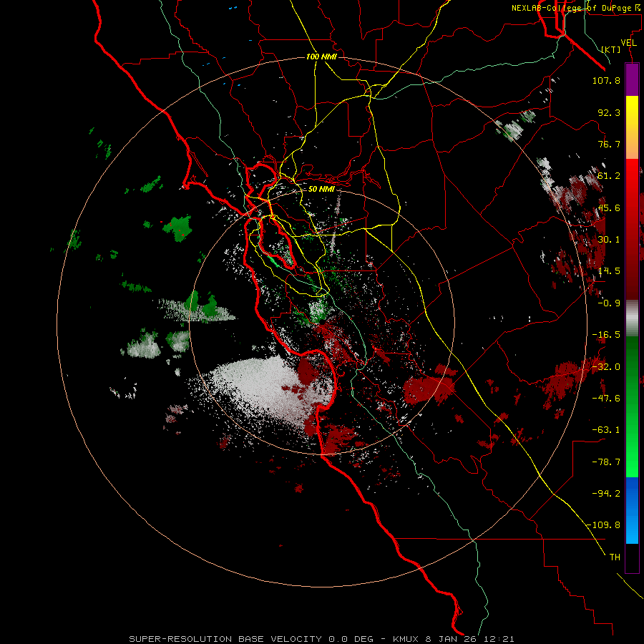644x644 pixels.
Task: Click the -109.8 scale value
Action: click(x=603, y=525)
